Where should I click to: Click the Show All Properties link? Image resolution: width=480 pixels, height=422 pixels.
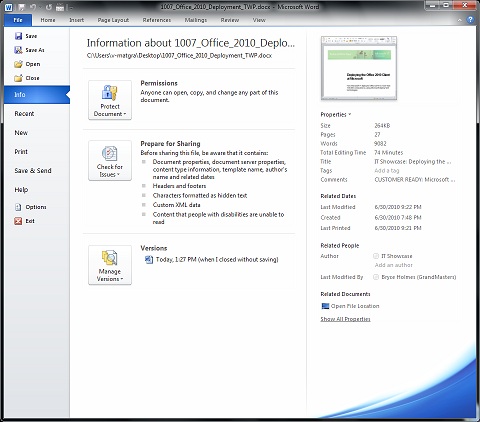coord(345,319)
